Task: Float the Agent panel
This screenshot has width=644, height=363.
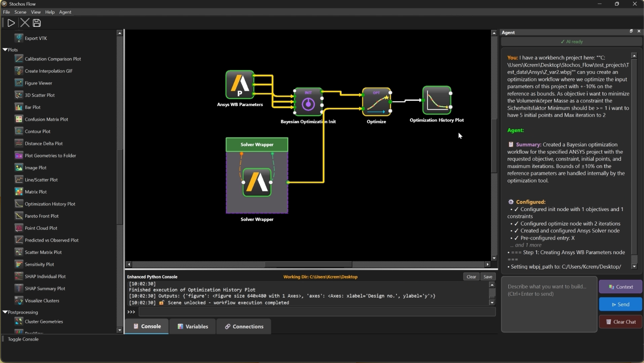Action: 631,31
